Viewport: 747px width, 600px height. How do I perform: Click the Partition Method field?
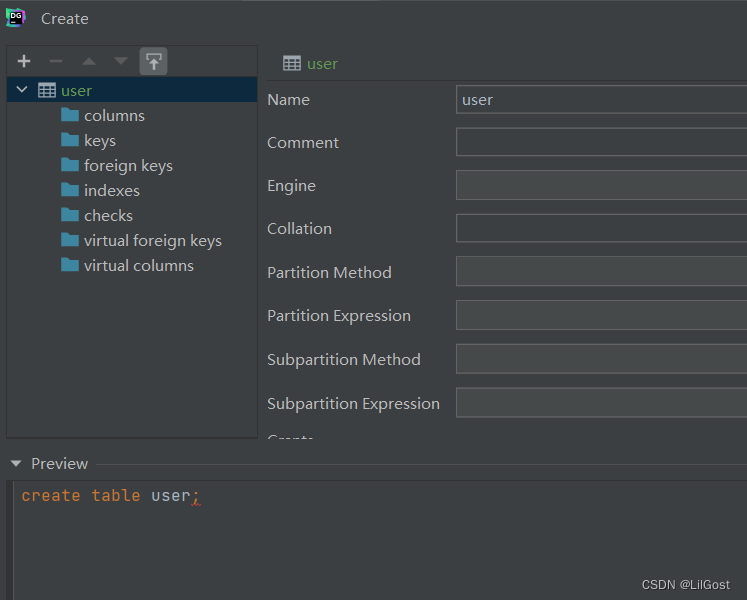click(601, 271)
